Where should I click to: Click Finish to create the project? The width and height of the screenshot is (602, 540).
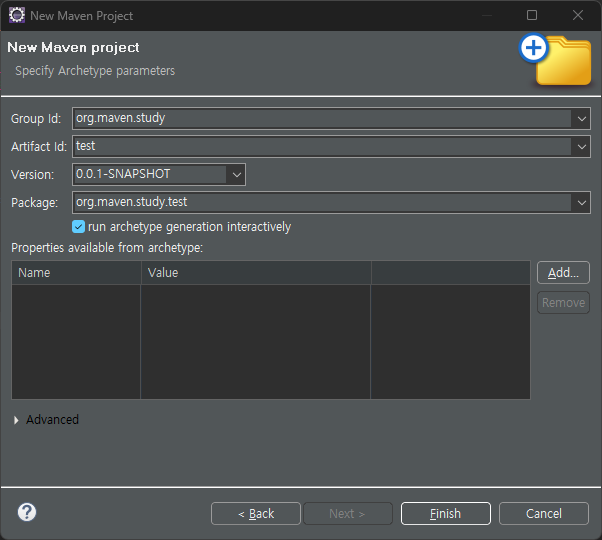tap(446, 514)
